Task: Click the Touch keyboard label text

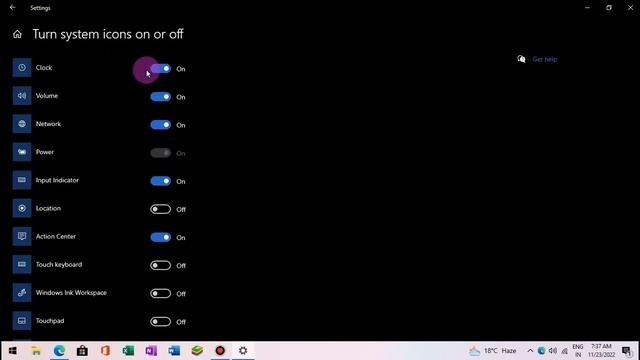Action: (x=59, y=264)
